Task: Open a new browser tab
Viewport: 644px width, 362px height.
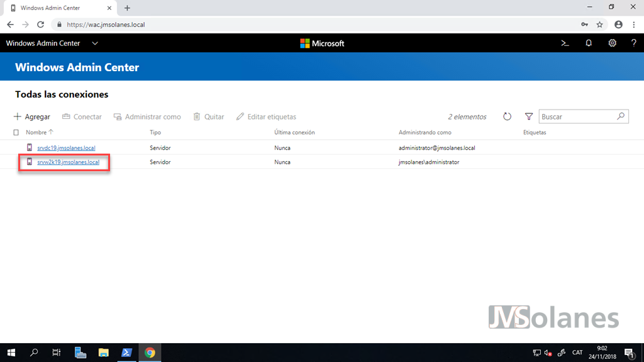Action: point(127,8)
